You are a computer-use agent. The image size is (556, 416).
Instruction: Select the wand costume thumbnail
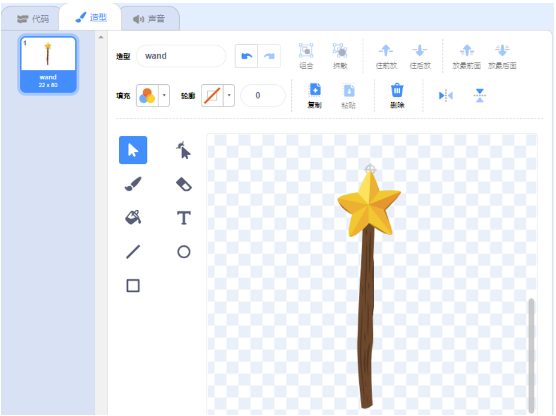coord(48,65)
